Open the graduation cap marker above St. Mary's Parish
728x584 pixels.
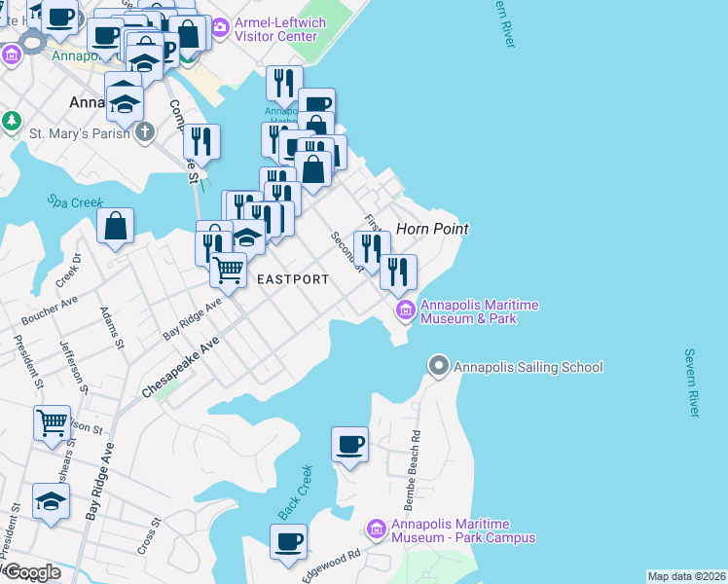[125, 105]
